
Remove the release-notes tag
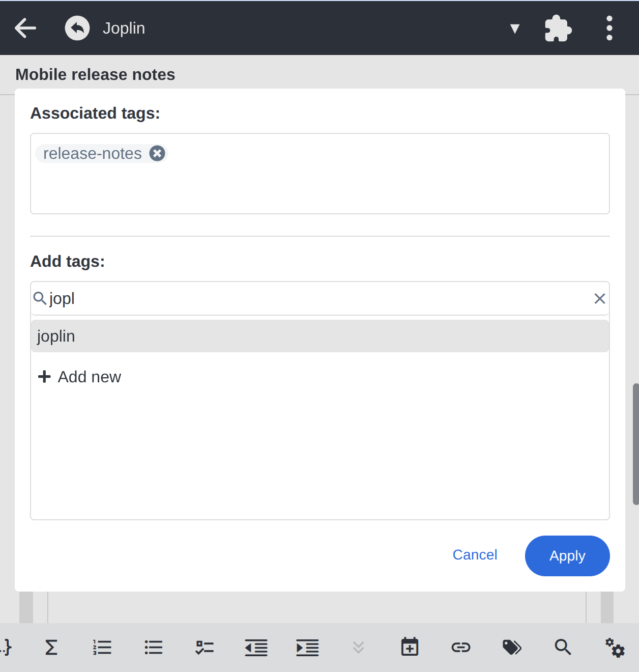point(157,153)
